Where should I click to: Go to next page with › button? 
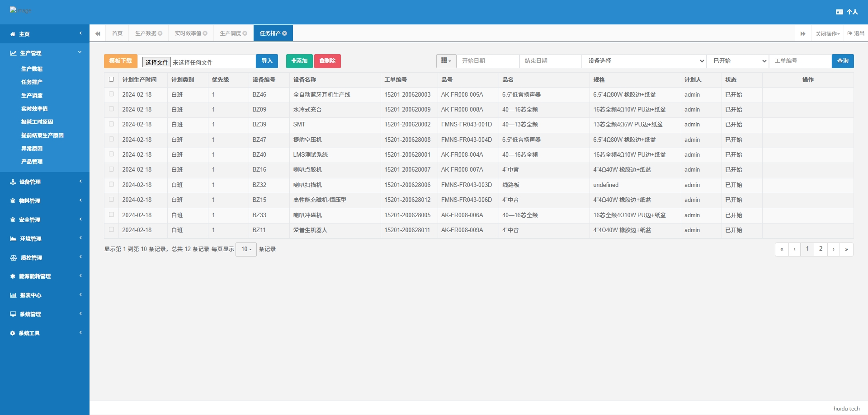pos(834,249)
